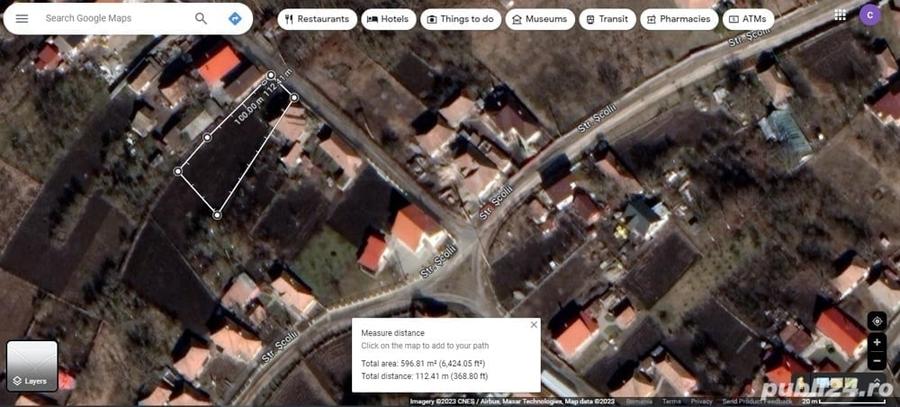This screenshot has width=900, height=407.
Task: Click Send Product Feedback link
Action: 757,402
